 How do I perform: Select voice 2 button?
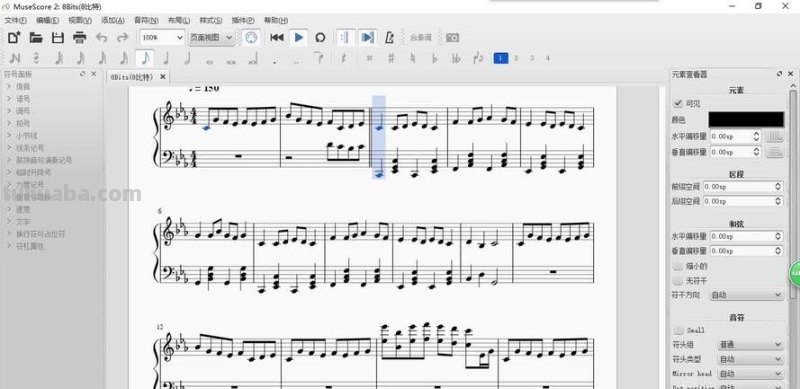coord(516,58)
